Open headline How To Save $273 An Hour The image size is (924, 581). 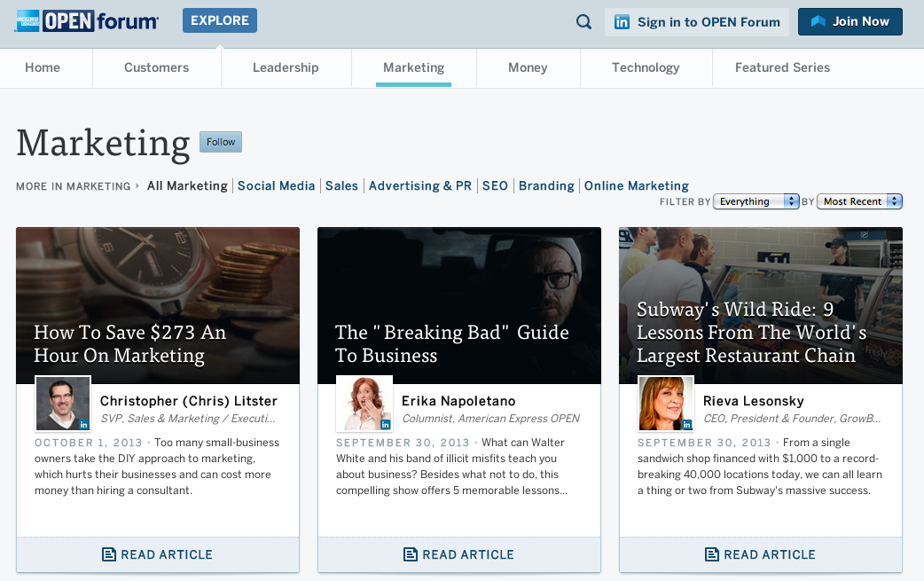point(129,343)
